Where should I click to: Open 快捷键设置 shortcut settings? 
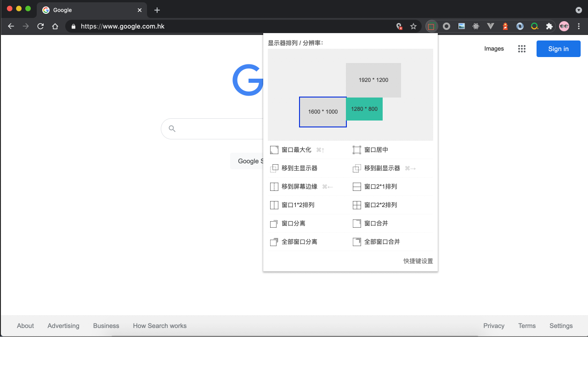pyautogui.click(x=418, y=261)
